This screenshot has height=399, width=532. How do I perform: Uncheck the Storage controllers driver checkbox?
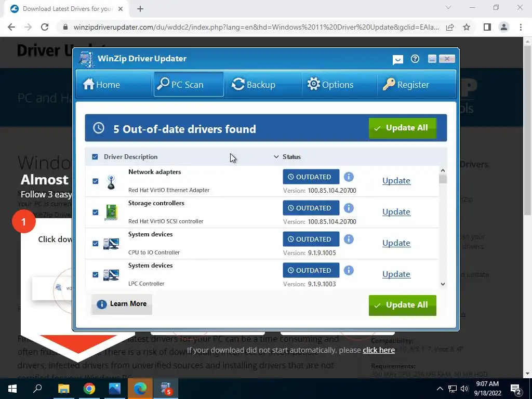[x=96, y=212]
